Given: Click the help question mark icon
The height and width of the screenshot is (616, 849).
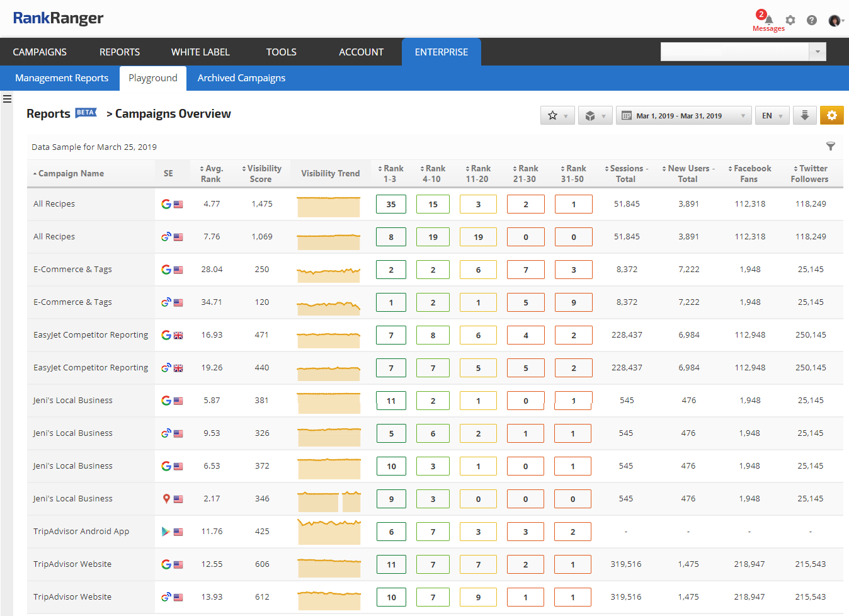Looking at the screenshot, I should (x=812, y=20).
